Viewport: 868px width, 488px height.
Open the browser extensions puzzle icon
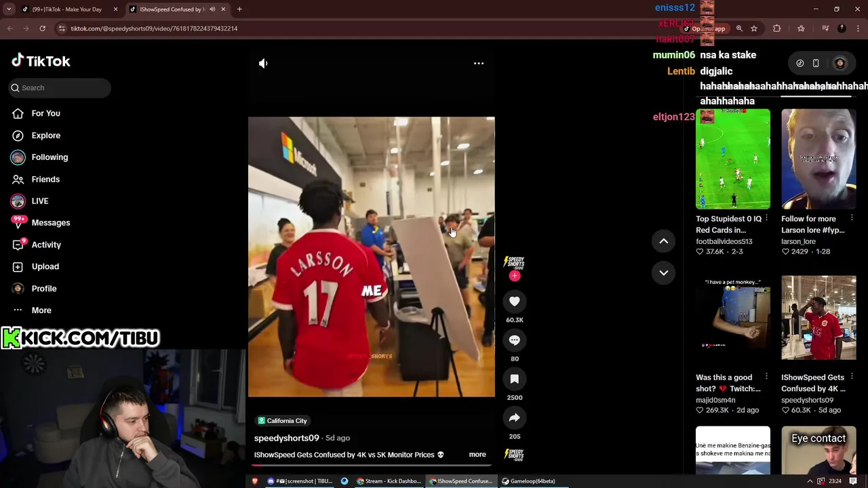click(777, 28)
